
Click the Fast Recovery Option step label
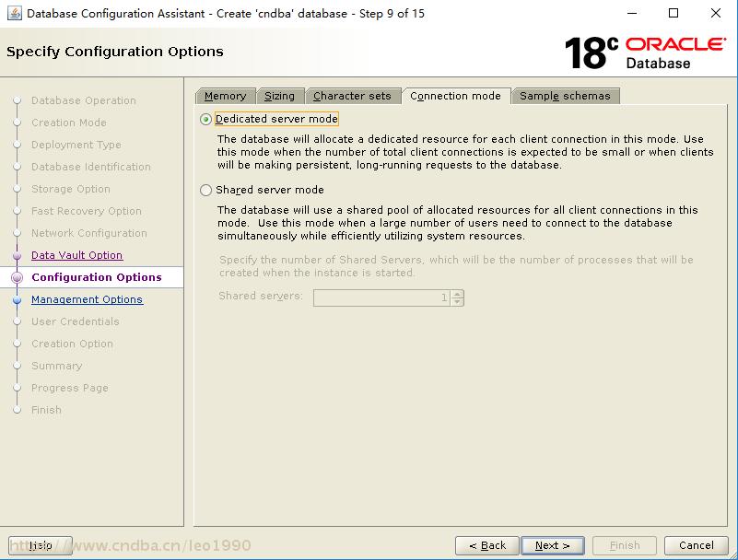tap(86, 211)
